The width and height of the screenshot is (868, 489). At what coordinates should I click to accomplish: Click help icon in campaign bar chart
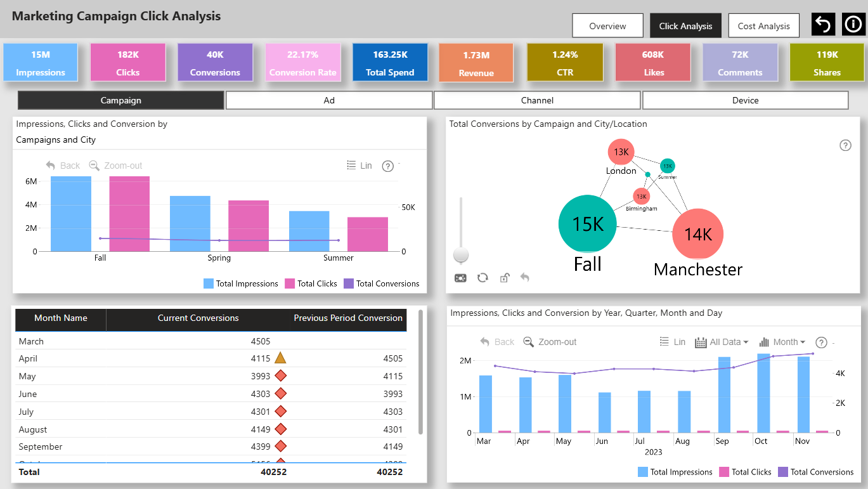pyautogui.click(x=388, y=166)
